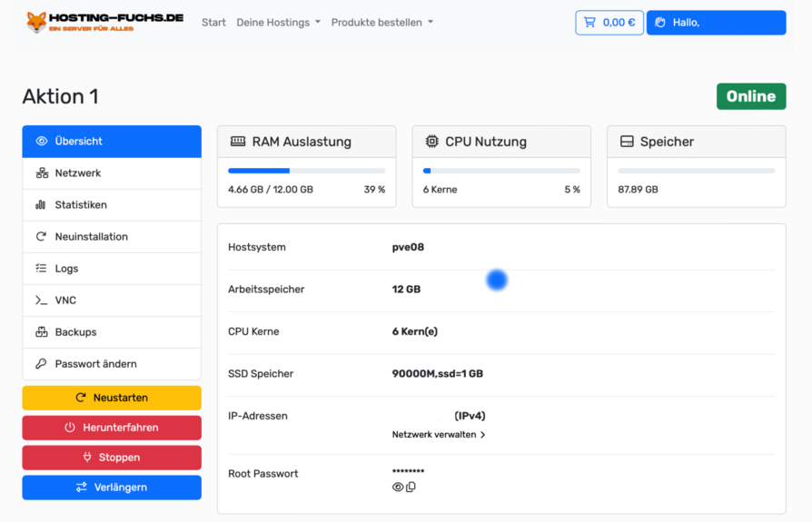Click the chevron next to Netzwerk verwalten
Screen dimensions: 812x522
482,435
